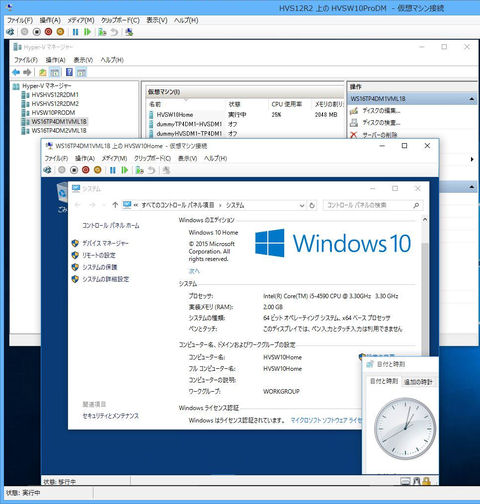Open リモートの設定 link in System window
This screenshot has width=480, height=504.
click(99, 255)
